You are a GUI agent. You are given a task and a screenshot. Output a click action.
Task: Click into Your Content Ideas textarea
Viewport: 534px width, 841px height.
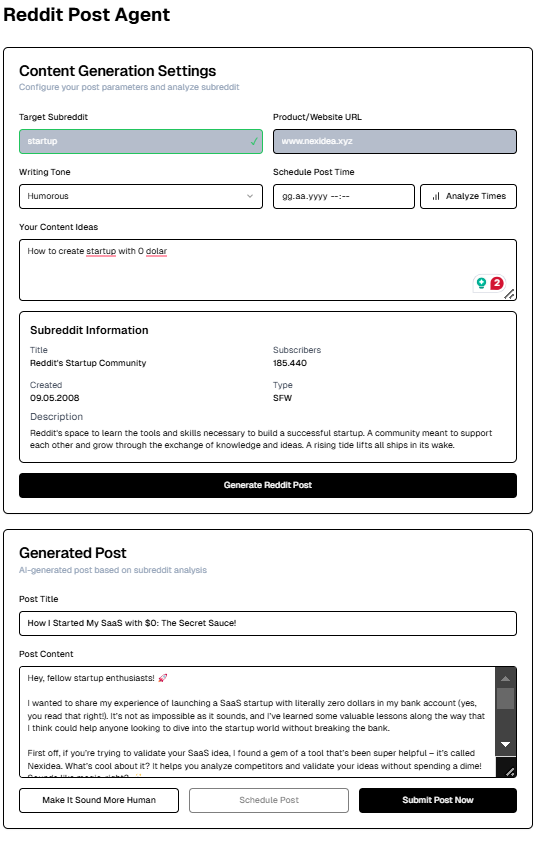point(268,270)
